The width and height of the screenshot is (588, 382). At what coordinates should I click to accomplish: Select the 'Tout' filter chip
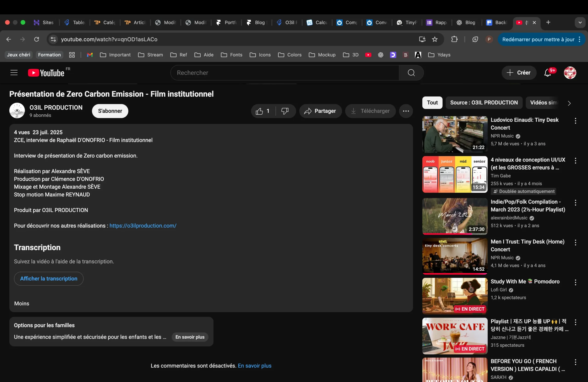(x=432, y=102)
